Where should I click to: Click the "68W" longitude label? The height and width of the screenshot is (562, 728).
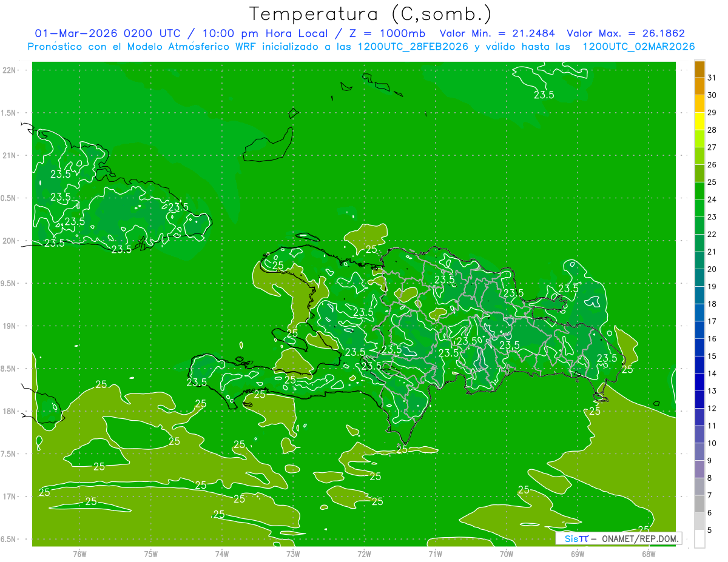pyautogui.click(x=649, y=554)
